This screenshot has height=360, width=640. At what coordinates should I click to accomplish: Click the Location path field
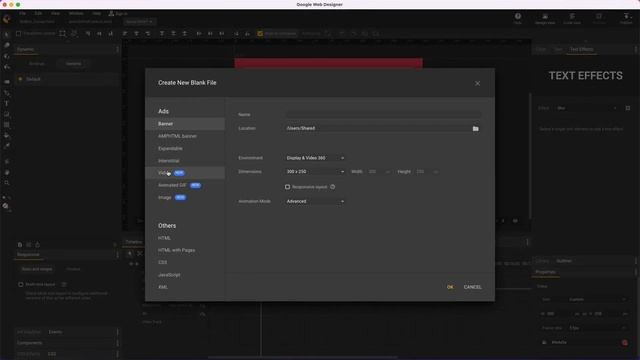pyautogui.click(x=378, y=128)
